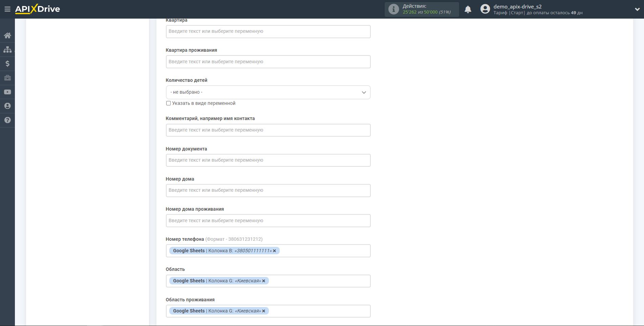Click the account avatar icon

point(485,9)
